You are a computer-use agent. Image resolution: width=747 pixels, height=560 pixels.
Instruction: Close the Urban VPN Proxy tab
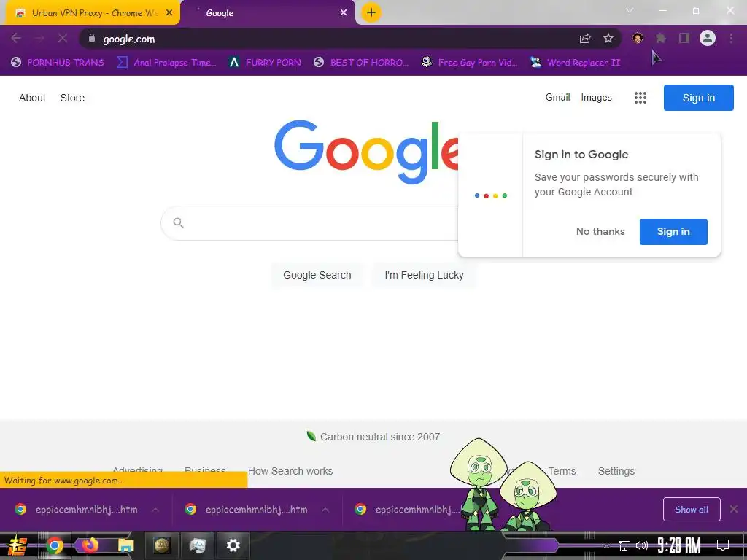click(x=169, y=13)
